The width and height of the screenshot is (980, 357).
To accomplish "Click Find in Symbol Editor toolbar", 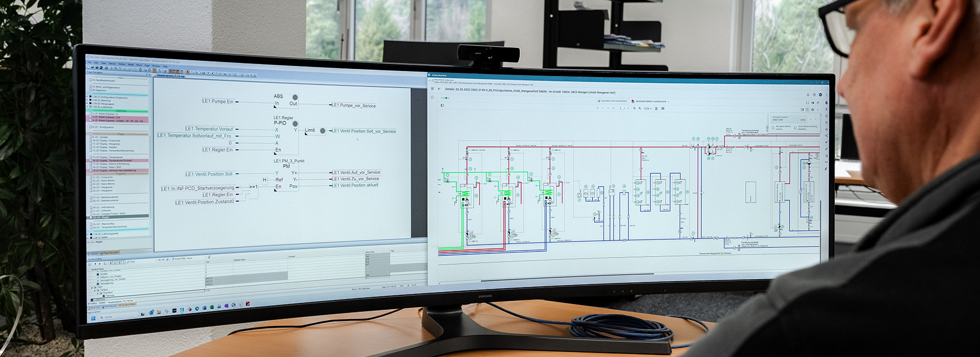I will point(131,262).
